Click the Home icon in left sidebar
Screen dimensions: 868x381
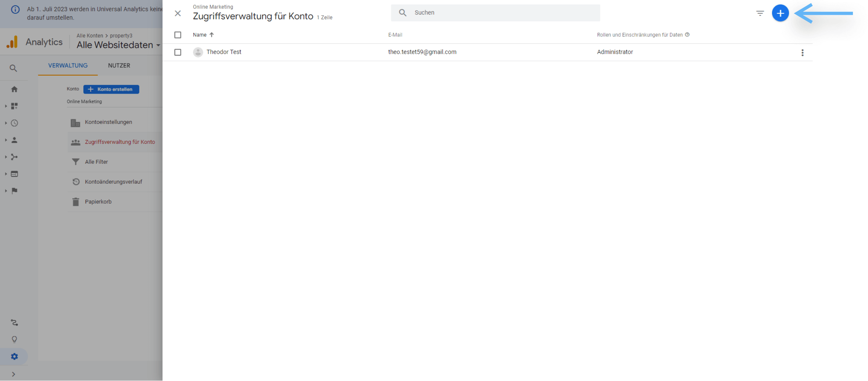pos(14,89)
